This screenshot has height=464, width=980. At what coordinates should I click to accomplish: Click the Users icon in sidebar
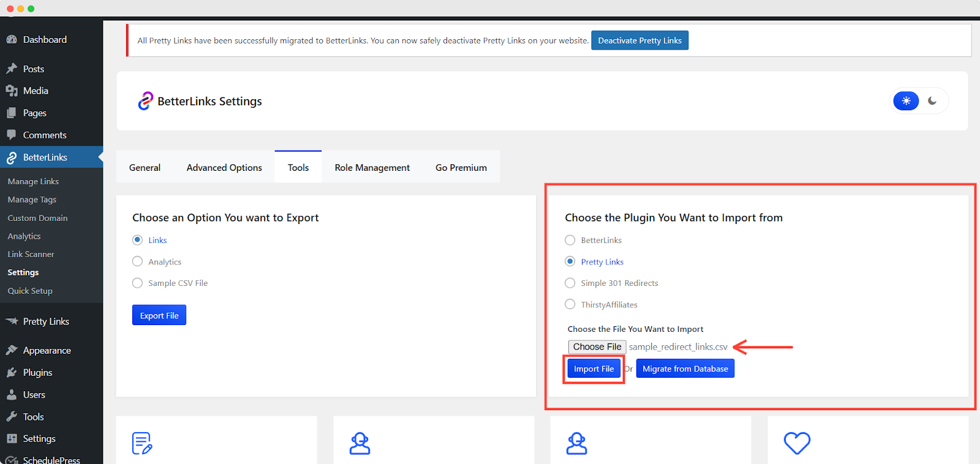tap(12, 395)
